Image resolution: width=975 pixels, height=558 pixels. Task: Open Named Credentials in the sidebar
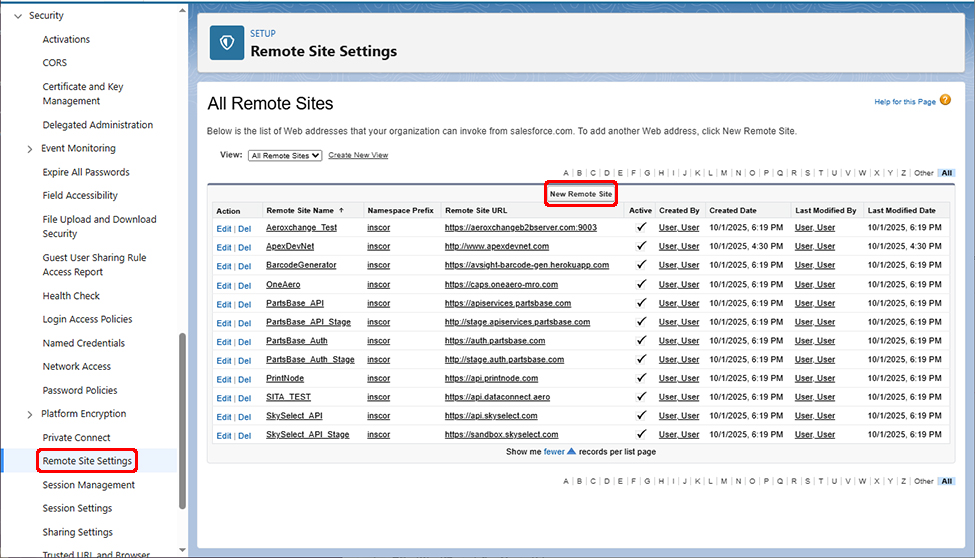83,343
